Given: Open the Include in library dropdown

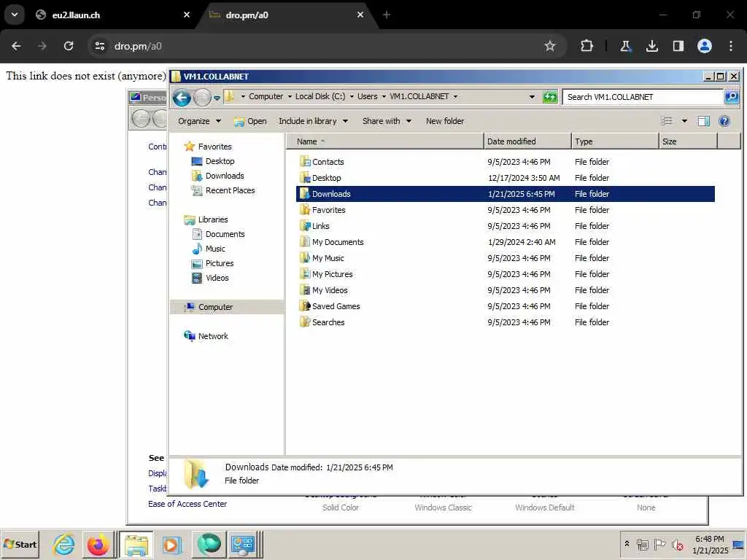Looking at the screenshot, I should point(313,121).
